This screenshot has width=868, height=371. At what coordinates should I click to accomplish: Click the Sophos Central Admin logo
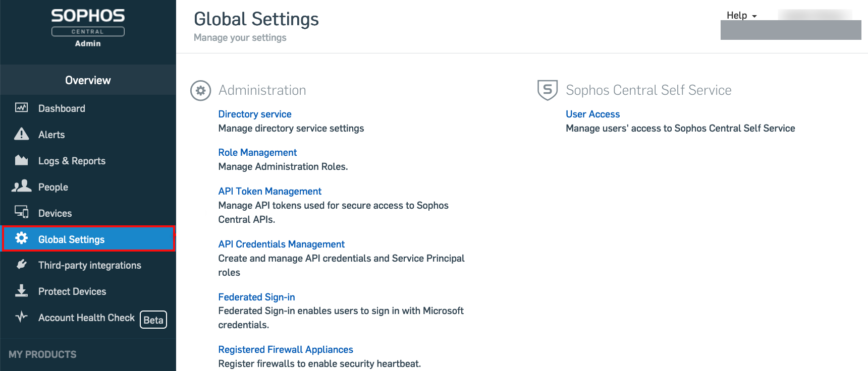pyautogui.click(x=88, y=28)
